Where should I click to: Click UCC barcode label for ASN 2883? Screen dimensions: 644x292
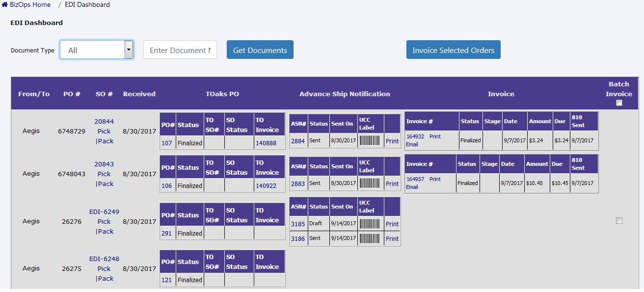click(371, 184)
